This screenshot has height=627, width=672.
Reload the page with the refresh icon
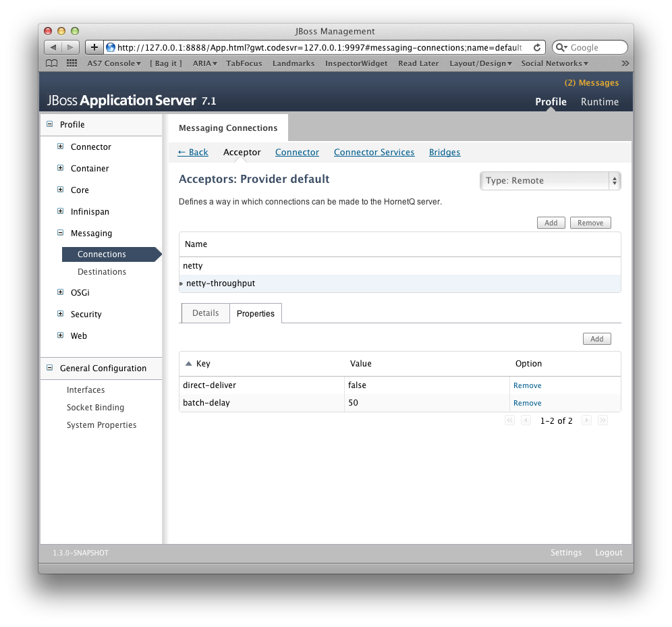tap(536, 47)
